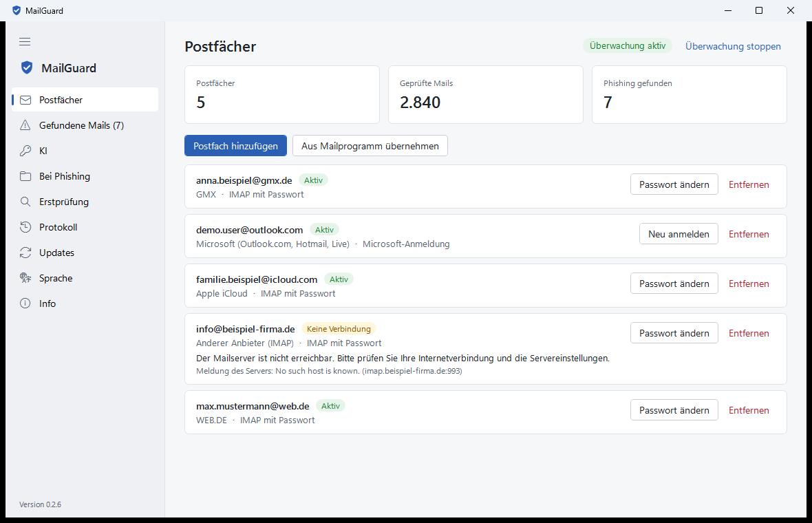Screen dimensions: 812x523
Task: Click the MailGuard shield logo in sidebar
Action: 27,68
